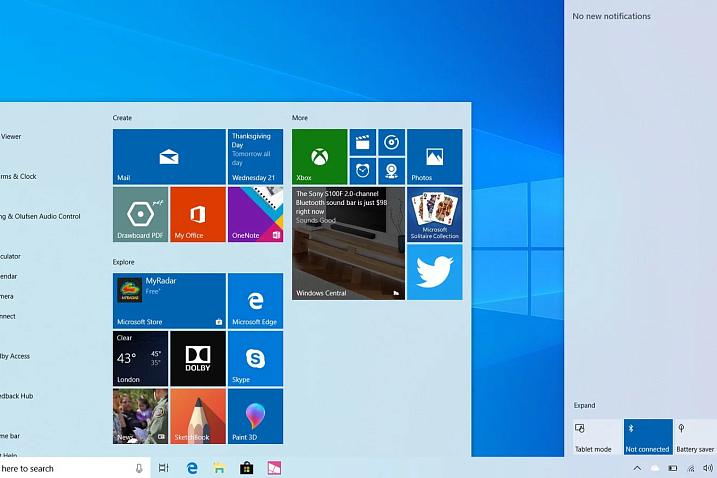This screenshot has height=478, width=717.
Task: Open the Thanksgiving Day calendar tile
Action: click(x=256, y=156)
